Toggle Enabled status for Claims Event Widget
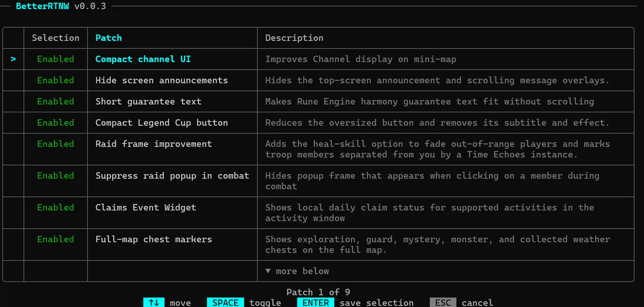Screen dimensions: 644x307 click(x=55, y=207)
